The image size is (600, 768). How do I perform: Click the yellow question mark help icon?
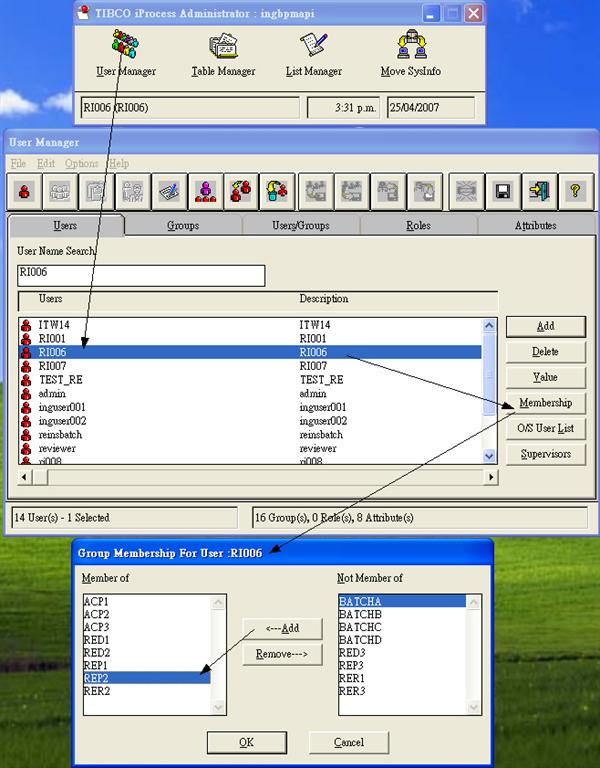coord(576,191)
